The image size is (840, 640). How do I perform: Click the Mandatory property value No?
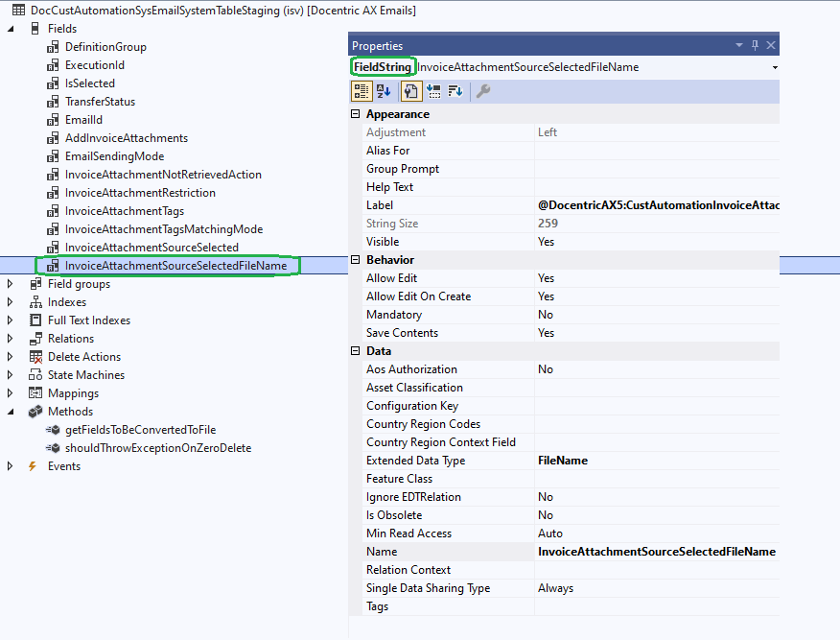click(545, 315)
